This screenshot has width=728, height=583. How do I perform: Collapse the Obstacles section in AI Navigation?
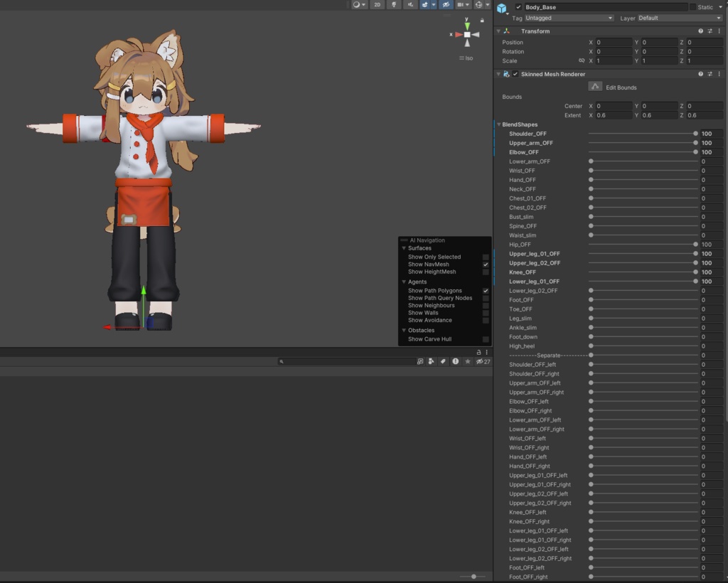[x=404, y=331]
